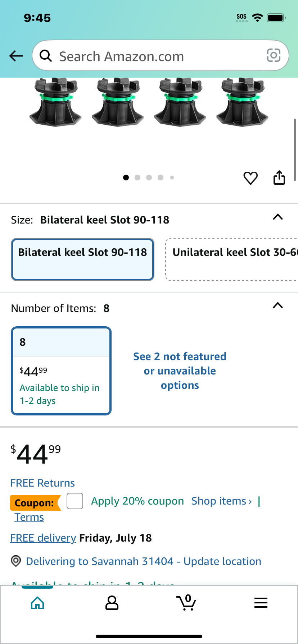The width and height of the screenshot is (298, 644).
Task: Tap location pin icon near Savannah
Action: click(16, 561)
